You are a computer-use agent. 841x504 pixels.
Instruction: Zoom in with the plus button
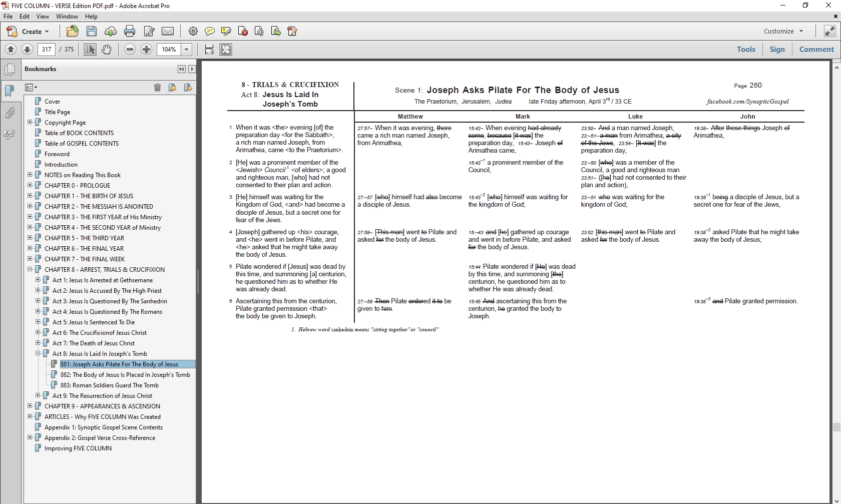(146, 49)
